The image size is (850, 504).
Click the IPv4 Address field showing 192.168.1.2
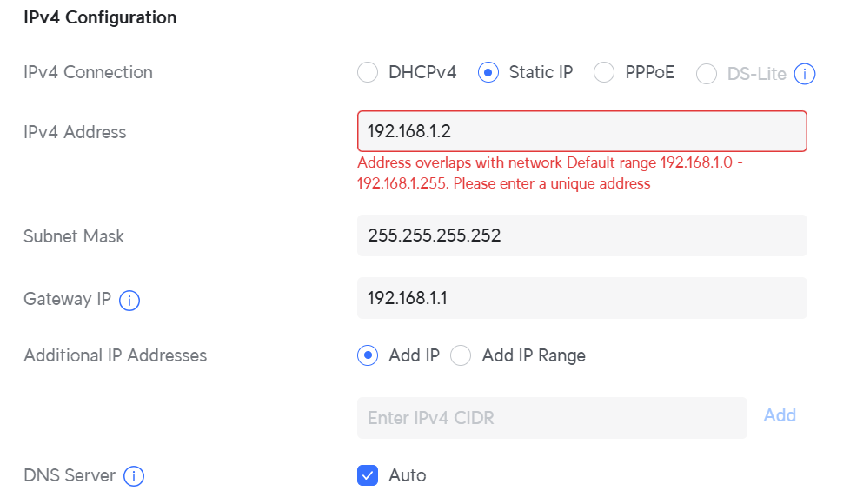581,132
